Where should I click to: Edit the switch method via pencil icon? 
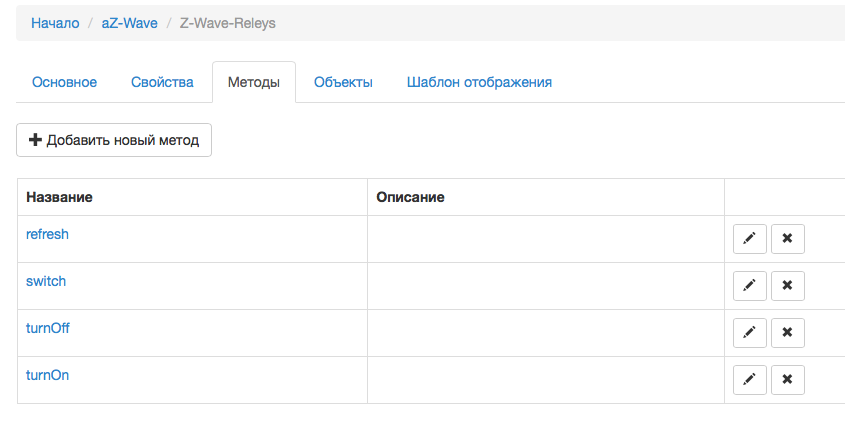click(x=750, y=286)
